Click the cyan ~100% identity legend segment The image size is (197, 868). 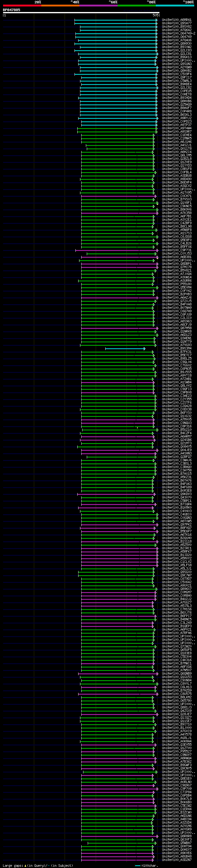[175, 6]
